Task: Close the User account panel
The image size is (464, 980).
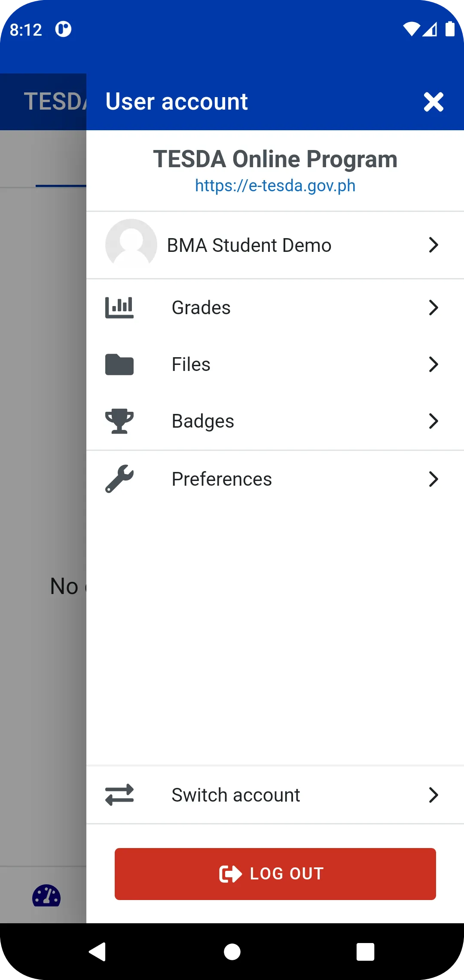Action: tap(433, 102)
